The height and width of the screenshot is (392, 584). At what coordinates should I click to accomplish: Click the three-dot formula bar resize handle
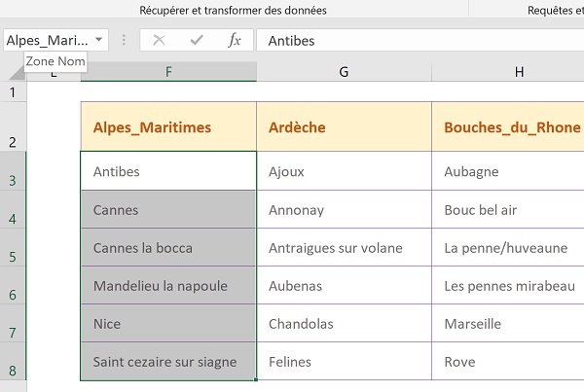(x=124, y=40)
